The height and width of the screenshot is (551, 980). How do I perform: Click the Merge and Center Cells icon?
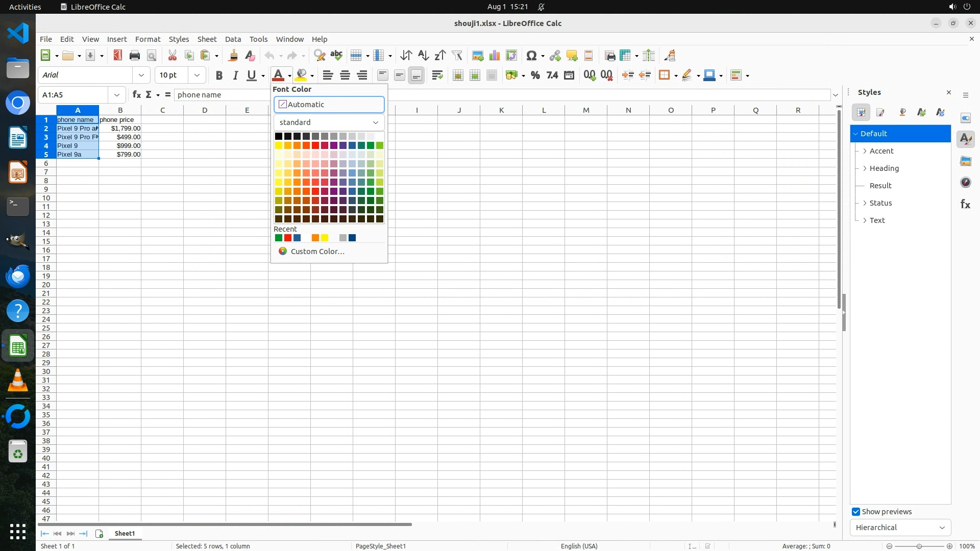click(x=458, y=76)
